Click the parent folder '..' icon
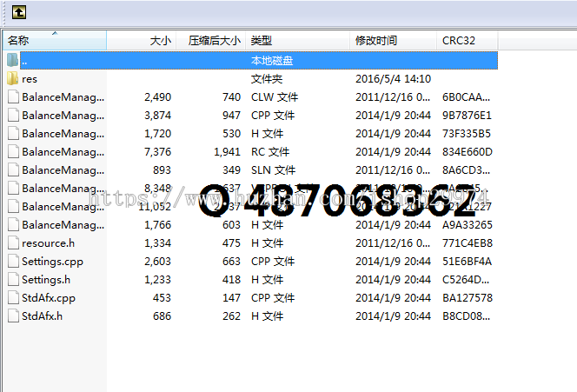 click(x=12, y=60)
